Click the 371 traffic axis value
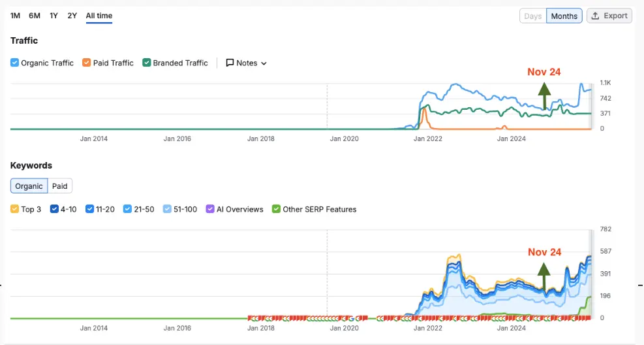Image resolution: width=644 pixels, height=345 pixels. (x=606, y=113)
